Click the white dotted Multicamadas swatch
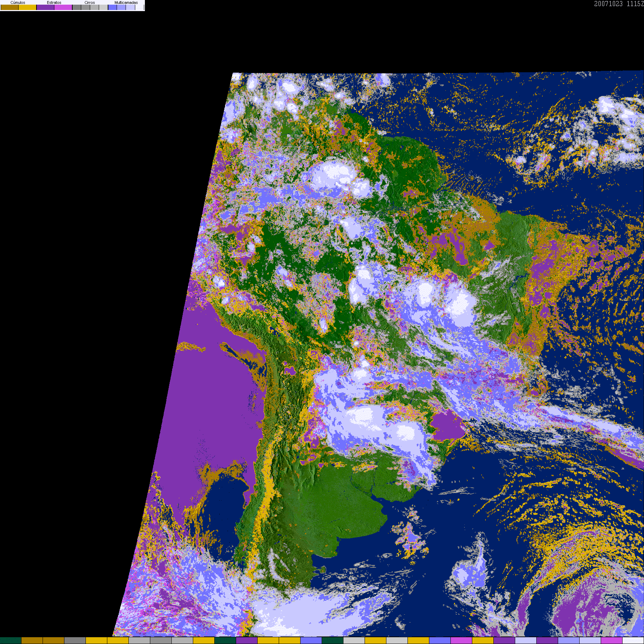Screen dimensions: 644x644 (x=140, y=7)
